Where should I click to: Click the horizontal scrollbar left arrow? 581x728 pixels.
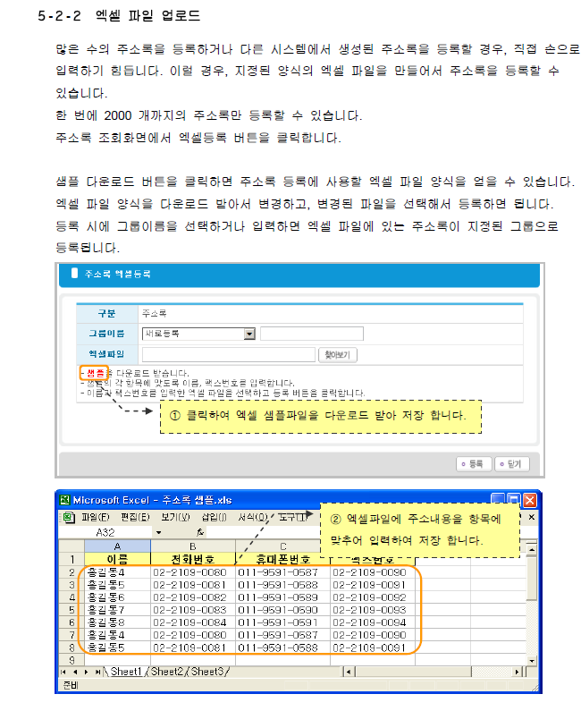(x=348, y=671)
